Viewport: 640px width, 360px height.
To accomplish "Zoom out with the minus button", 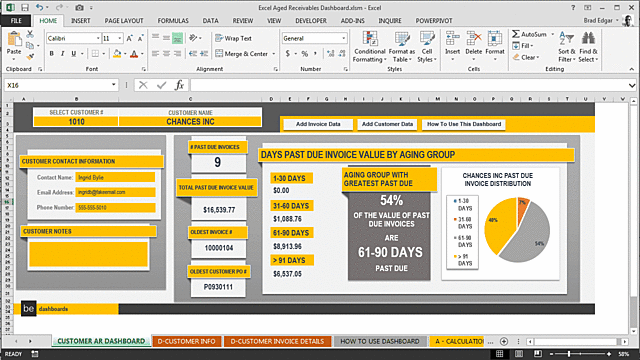I will (551, 354).
